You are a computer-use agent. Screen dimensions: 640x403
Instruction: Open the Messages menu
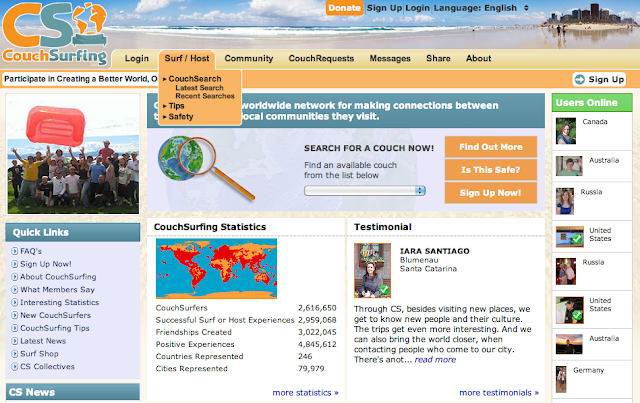tap(390, 58)
